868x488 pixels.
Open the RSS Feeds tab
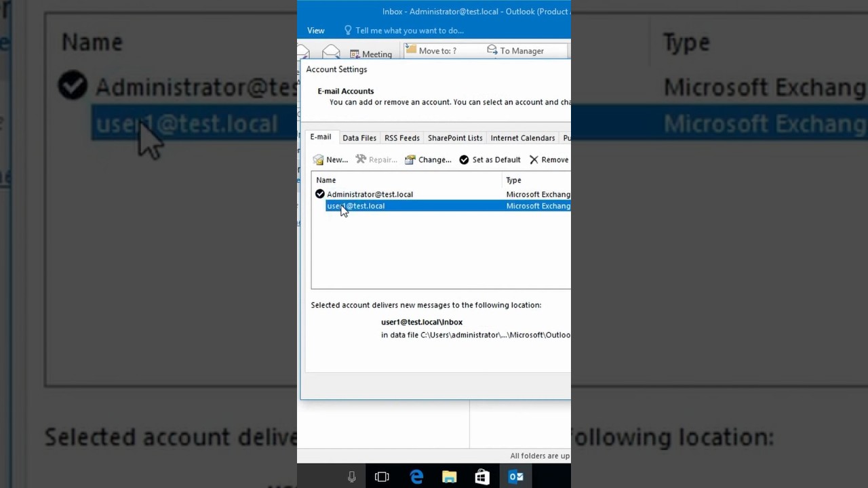pyautogui.click(x=402, y=138)
